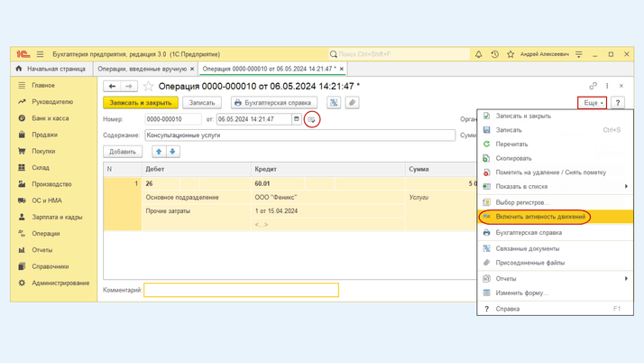
Task: Mark the operation as favorite with star
Action: [149, 87]
